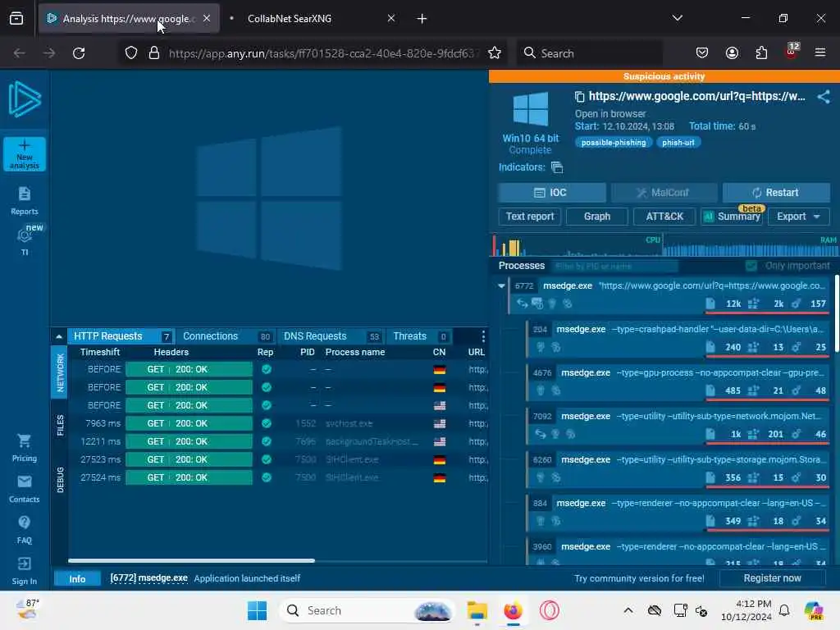
Task: Open the Reports section
Action: (x=25, y=201)
